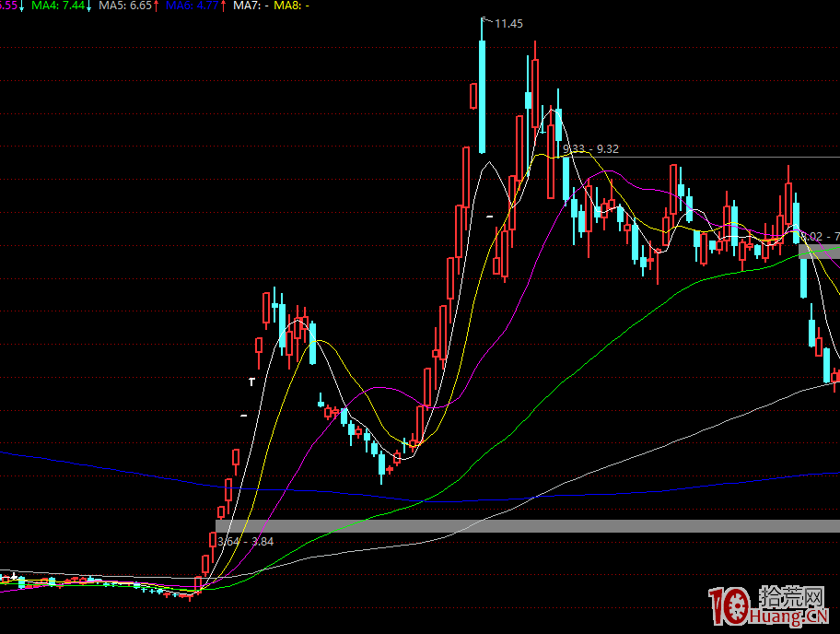This screenshot has height=634, width=840.
Task: Click the red 10 gear logo icon
Action: coord(730,606)
